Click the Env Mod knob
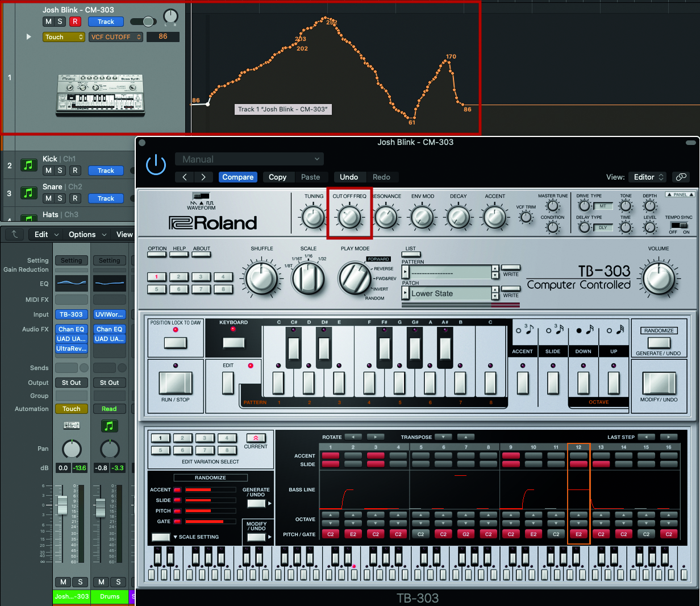 pos(422,217)
